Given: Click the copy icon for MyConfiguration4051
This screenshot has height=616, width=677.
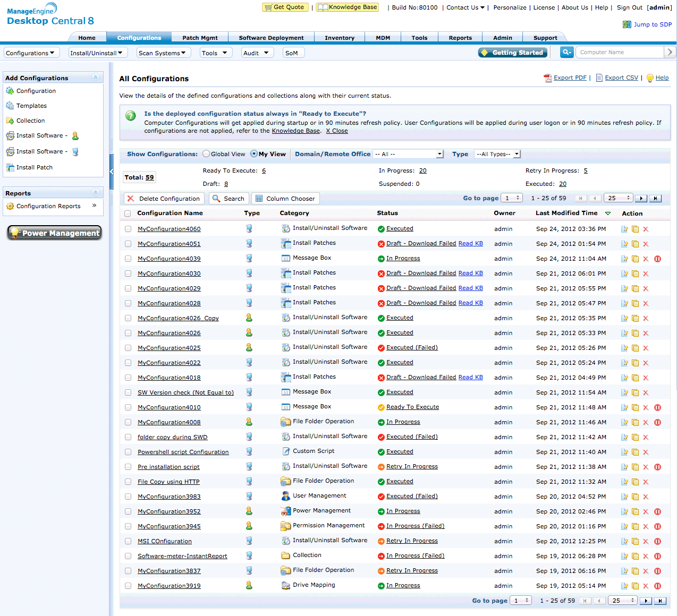Looking at the screenshot, I should coord(635,244).
